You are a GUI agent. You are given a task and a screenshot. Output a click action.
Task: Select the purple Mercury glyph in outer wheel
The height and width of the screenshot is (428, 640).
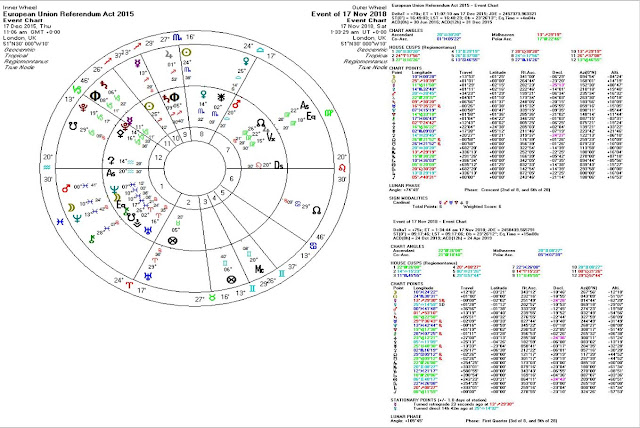tap(138, 63)
